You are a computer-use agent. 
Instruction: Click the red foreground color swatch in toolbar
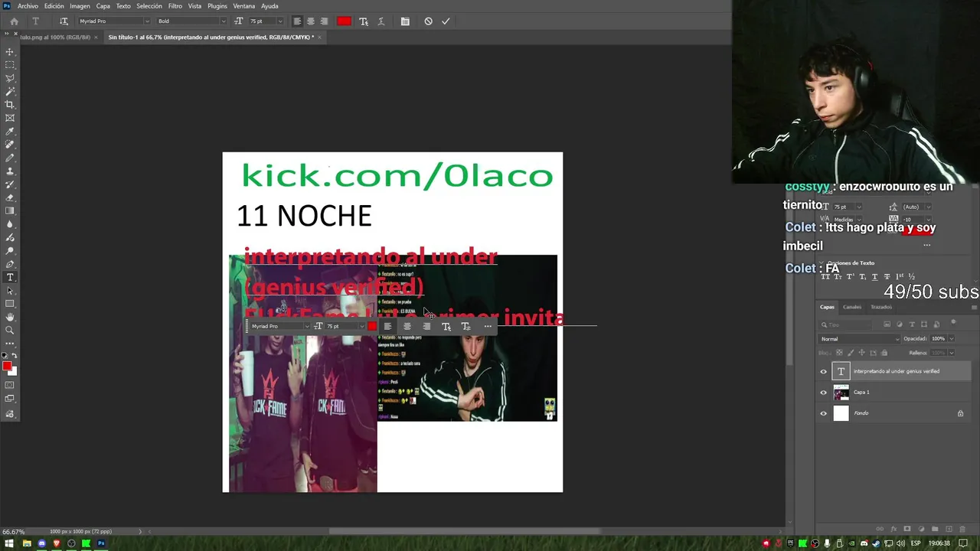click(x=7, y=367)
